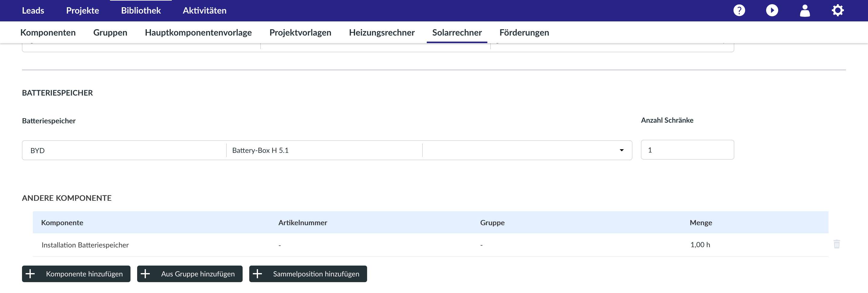
Task: Go to the Aktivitäten menu
Action: (205, 11)
